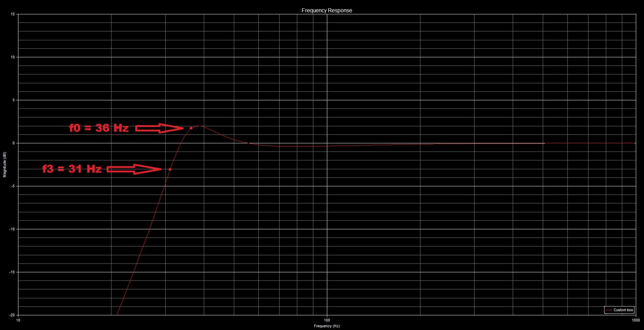
Task: Select the red f0 marker dot on curve
Action: click(191, 128)
